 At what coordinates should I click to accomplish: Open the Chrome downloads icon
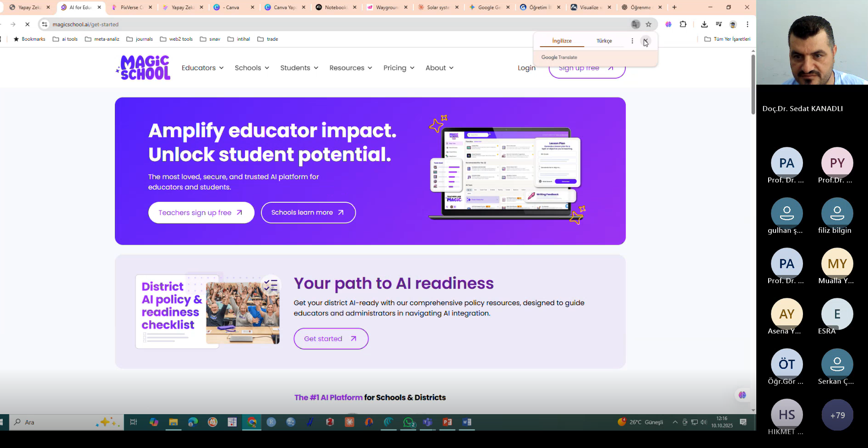(x=704, y=24)
